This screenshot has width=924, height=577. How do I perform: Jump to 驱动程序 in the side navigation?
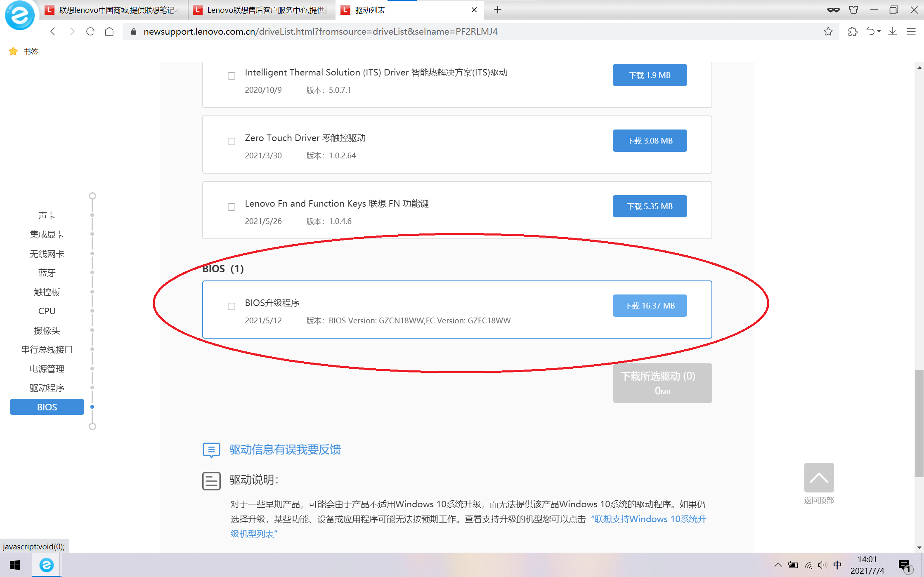coord(47,388)
